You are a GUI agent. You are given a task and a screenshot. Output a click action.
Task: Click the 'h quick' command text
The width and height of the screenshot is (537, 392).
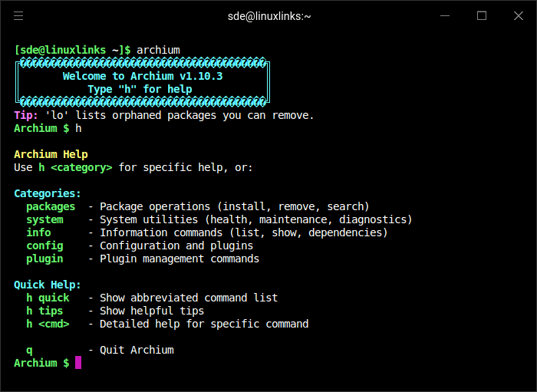[x=48, y=298]
